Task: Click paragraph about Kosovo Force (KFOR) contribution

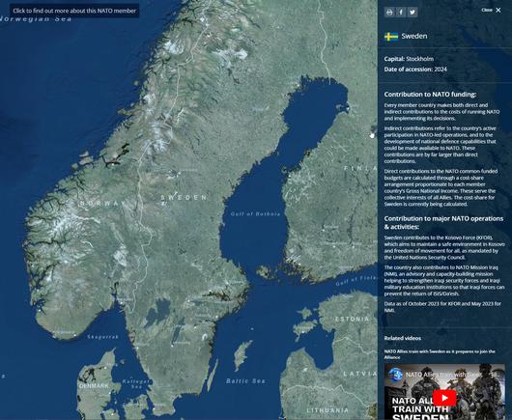Action: 444,247
